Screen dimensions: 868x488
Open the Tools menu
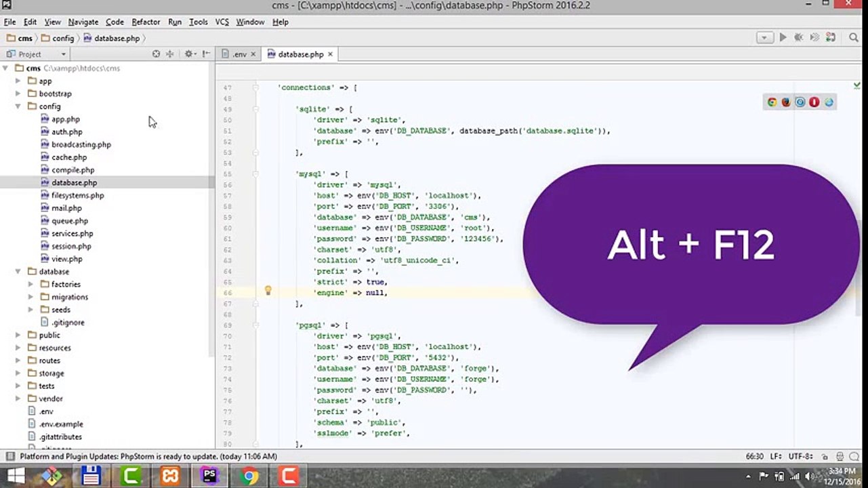pyautogui.click(x=199, y=22)
